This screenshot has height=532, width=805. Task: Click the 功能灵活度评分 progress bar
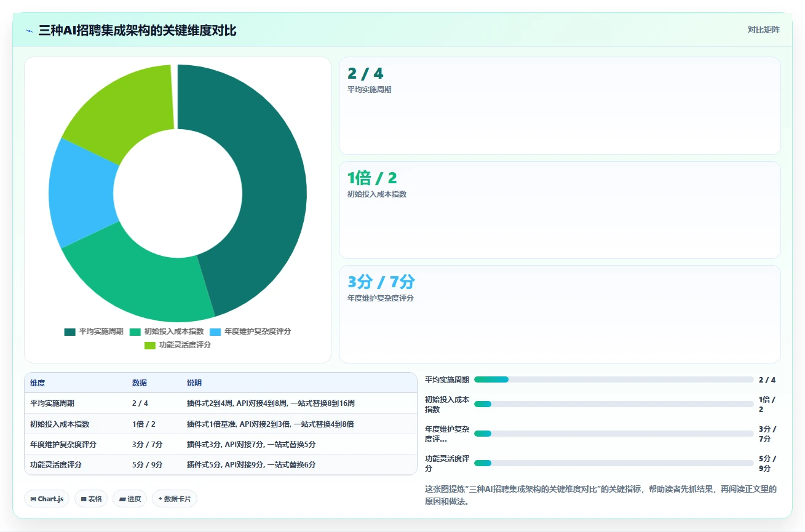614,463
